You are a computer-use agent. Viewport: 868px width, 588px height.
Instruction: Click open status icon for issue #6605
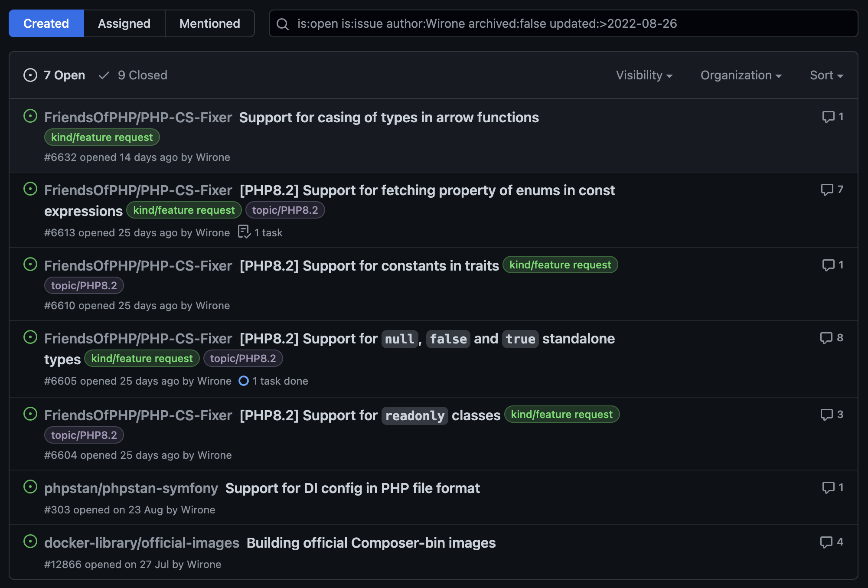pos(30,337)
